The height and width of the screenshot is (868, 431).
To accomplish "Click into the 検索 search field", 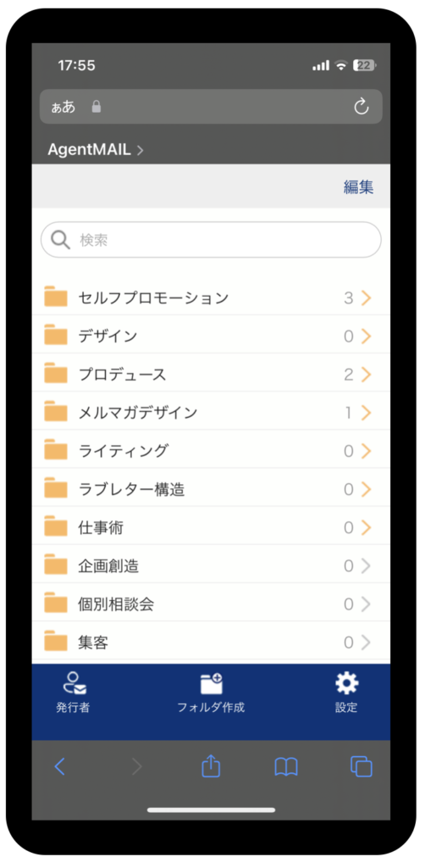I will 211,240.
